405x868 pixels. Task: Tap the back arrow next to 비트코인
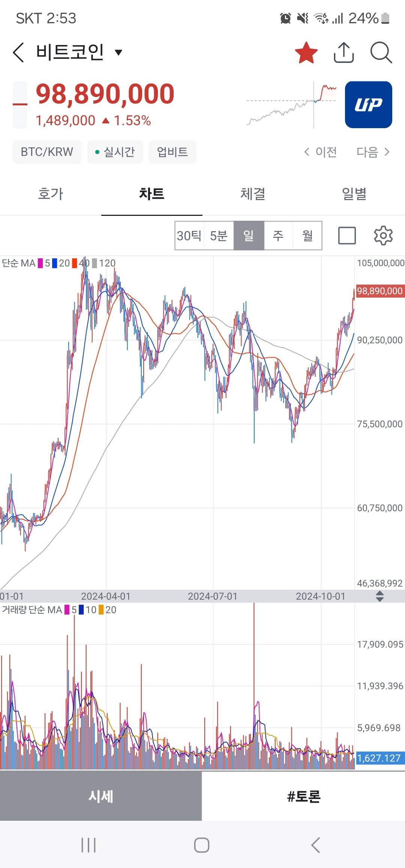pyautogui.click(x=18, y=52)
